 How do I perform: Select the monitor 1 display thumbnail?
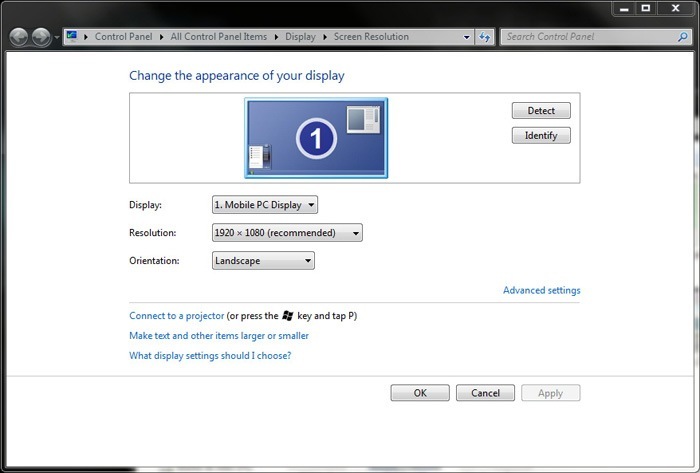pos(316,137)
